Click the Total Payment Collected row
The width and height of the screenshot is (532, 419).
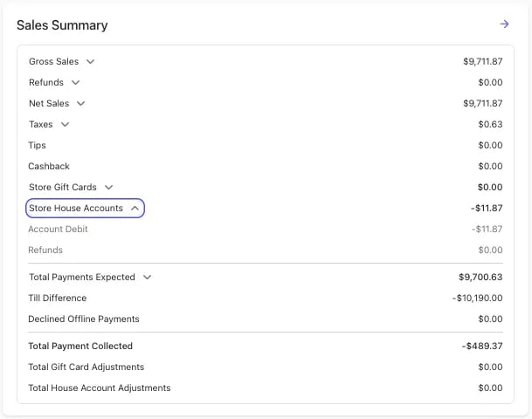point(266,347)
